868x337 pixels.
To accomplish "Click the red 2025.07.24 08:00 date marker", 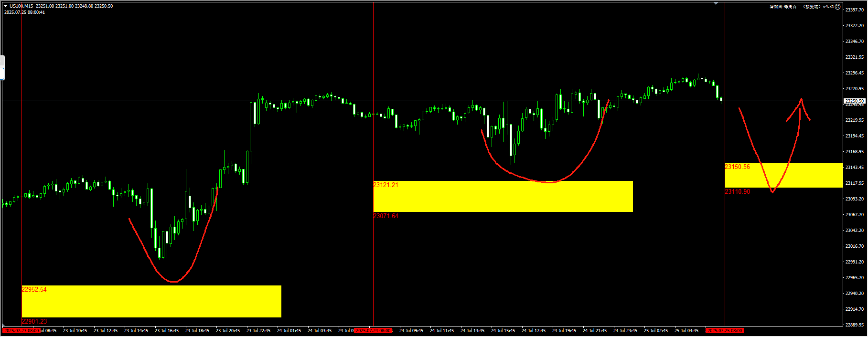I will 373,331.
